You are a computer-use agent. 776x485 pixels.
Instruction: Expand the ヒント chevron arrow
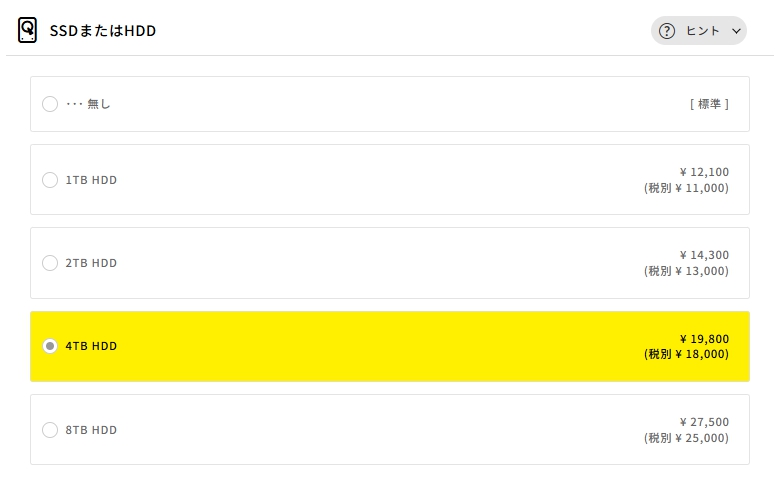pos(736,31)
